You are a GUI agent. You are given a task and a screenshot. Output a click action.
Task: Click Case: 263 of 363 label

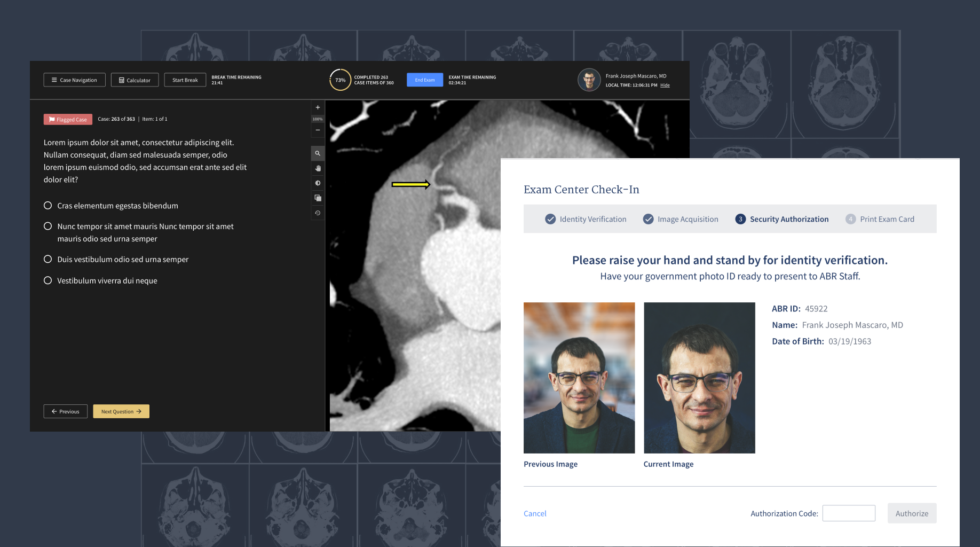[x=116, y=119]
